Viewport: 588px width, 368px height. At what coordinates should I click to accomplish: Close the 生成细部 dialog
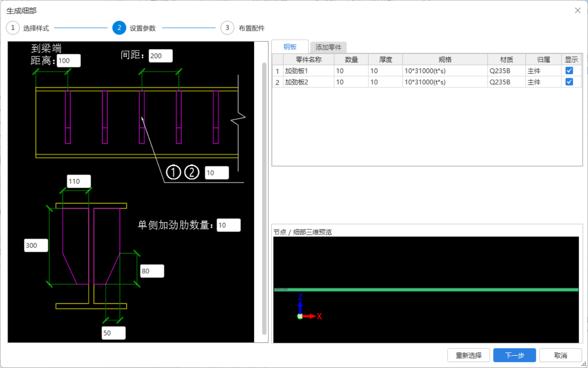point(577,10)
